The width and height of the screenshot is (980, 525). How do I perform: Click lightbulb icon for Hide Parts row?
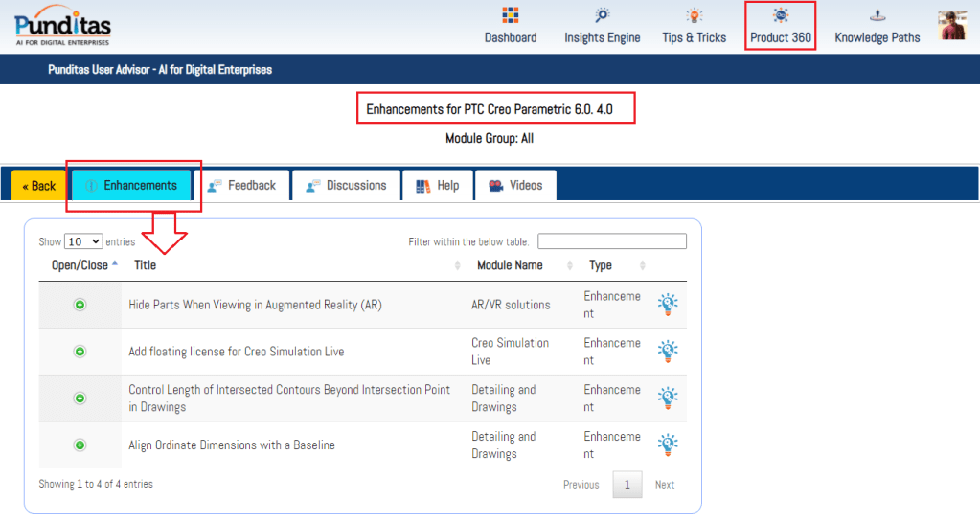click(668, 305)
